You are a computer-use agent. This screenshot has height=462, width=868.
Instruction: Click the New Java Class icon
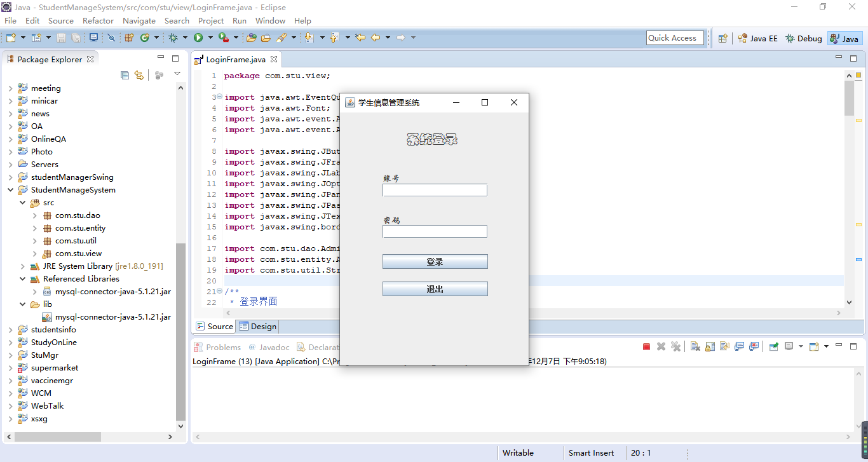pos(145,37)
